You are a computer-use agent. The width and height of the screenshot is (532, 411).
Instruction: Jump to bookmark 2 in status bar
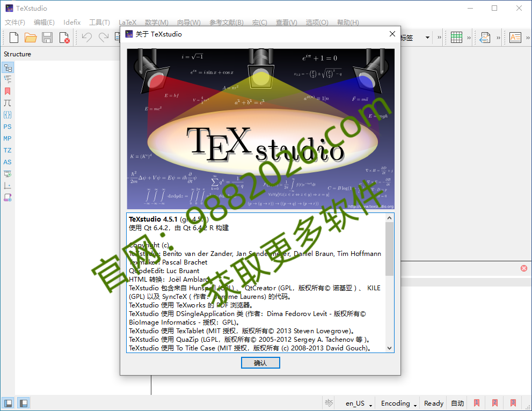click(x=494, y=403)
